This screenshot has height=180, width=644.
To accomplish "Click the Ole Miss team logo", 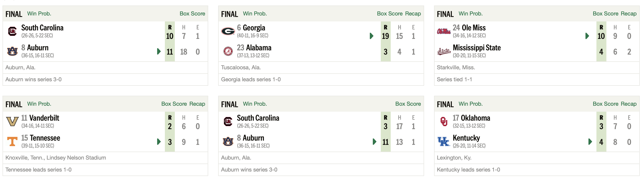I will point(444,31).
